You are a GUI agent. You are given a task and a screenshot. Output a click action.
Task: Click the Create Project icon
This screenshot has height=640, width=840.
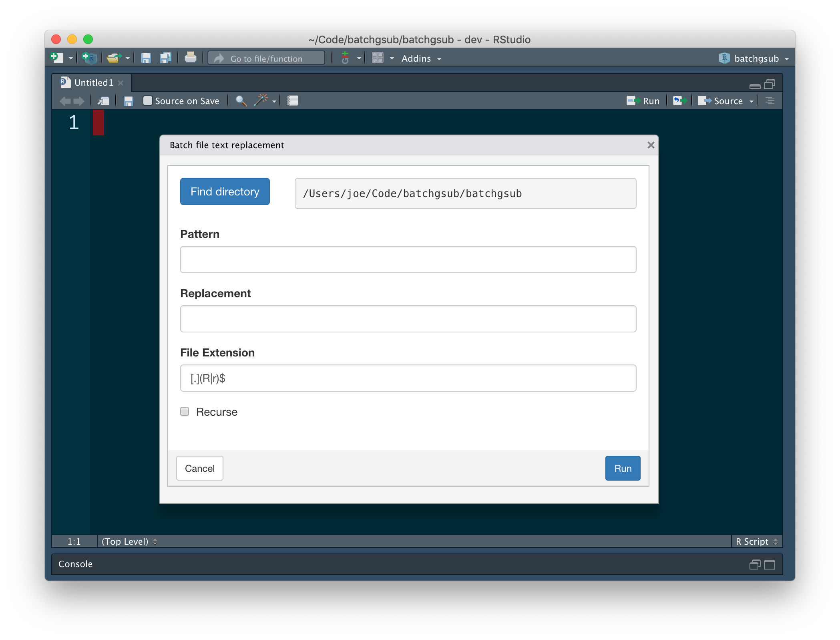89,58
